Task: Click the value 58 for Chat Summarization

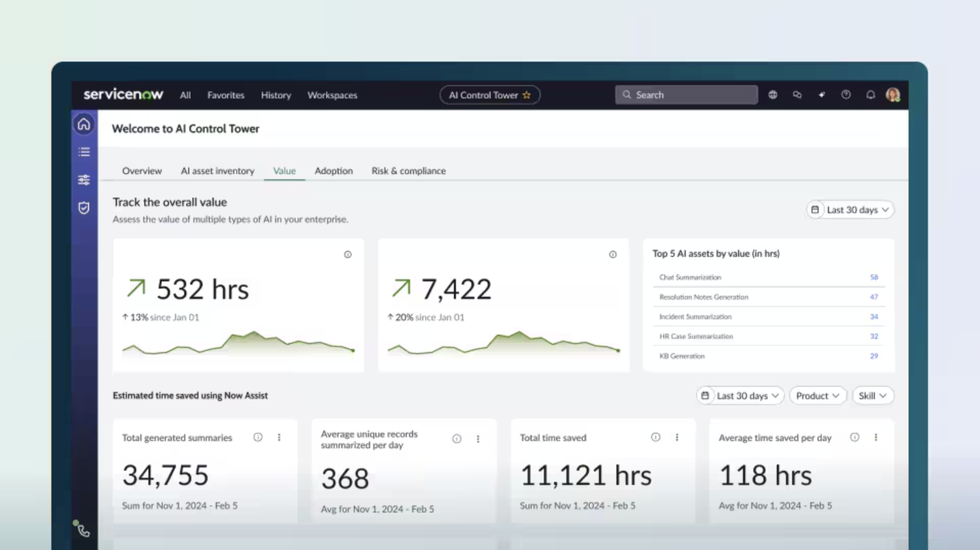Action: (x=874, y=277)
